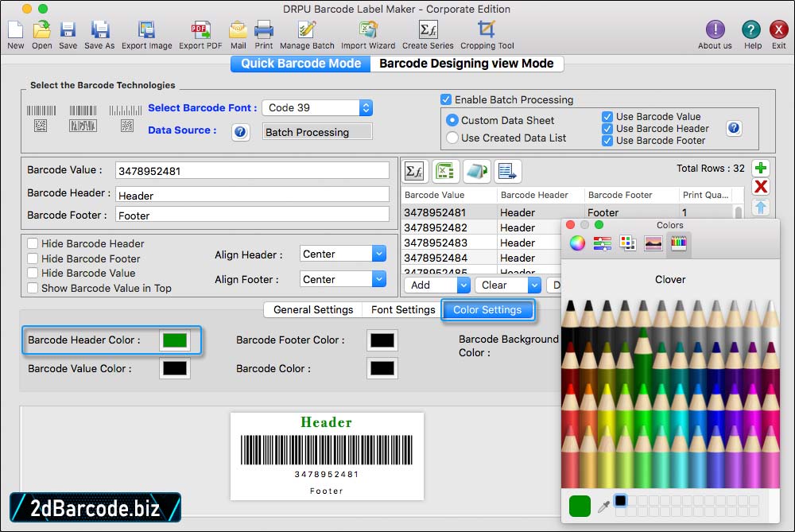This screenshot has height=532, width=795.
Task: Enable Show Barcode Value in Top
Action: pyautogui.click(x=33, y=288)
